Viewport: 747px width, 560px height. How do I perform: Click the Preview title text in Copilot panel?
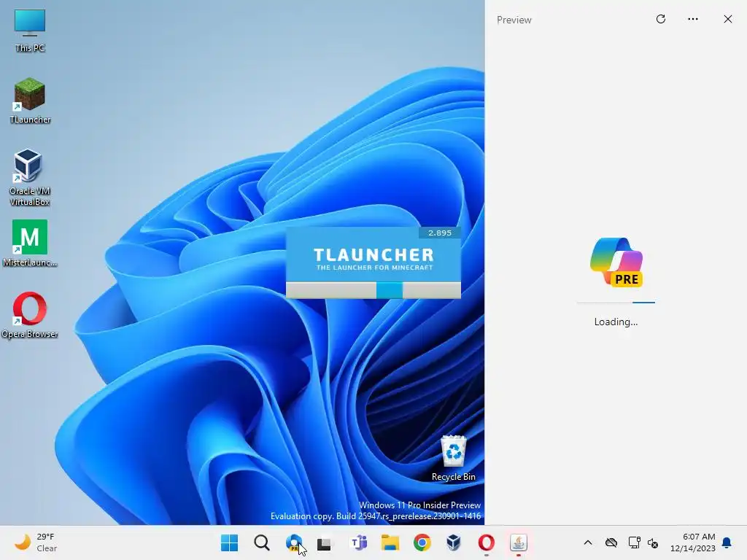514,20
